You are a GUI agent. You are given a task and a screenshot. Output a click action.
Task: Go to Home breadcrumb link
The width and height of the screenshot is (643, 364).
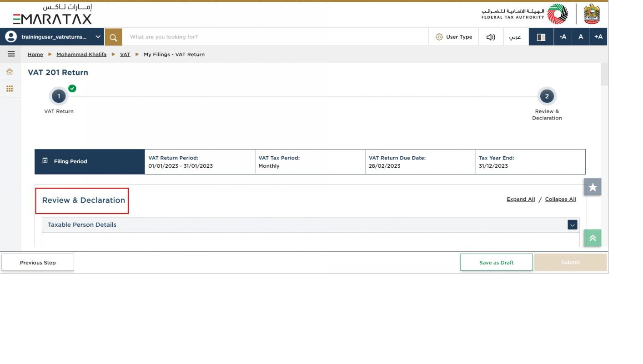(35, 55)
